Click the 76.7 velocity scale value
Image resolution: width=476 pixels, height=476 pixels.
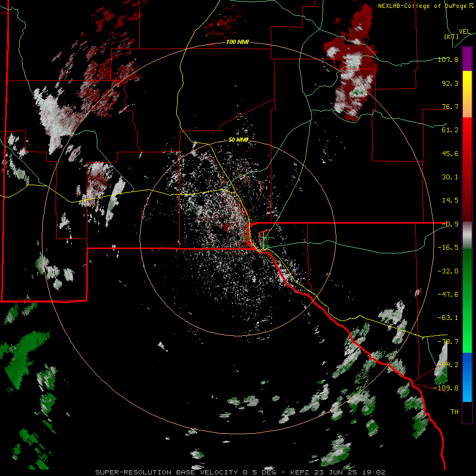pyautogui.click(x=450, y=106)
